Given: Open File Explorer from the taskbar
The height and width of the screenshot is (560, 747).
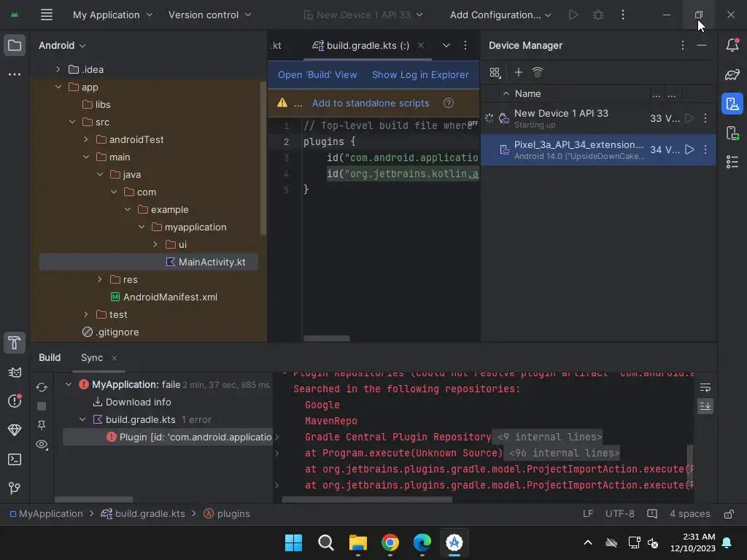Looking at the screenshot, I should 357,542.
